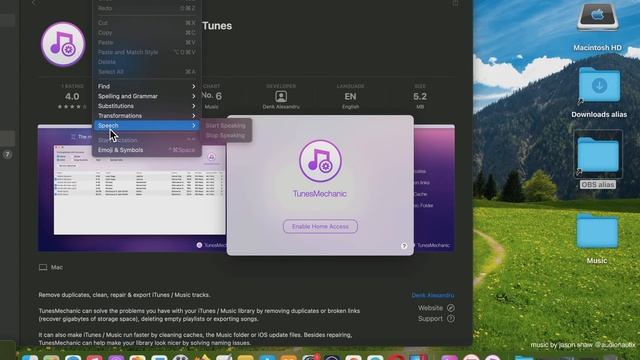Choose Cut in the Edit menu
640x360 pixels.
[147, 23]
